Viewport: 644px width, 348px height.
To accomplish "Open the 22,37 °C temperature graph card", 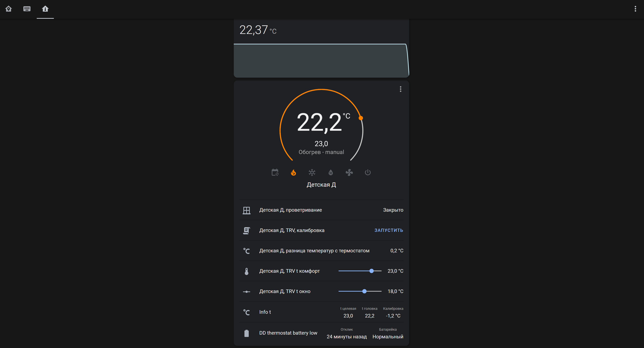I will pyautogui.click(x=321, y=48).
